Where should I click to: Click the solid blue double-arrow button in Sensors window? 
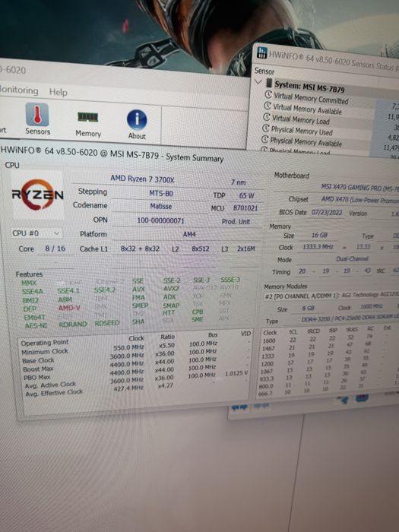239,407
